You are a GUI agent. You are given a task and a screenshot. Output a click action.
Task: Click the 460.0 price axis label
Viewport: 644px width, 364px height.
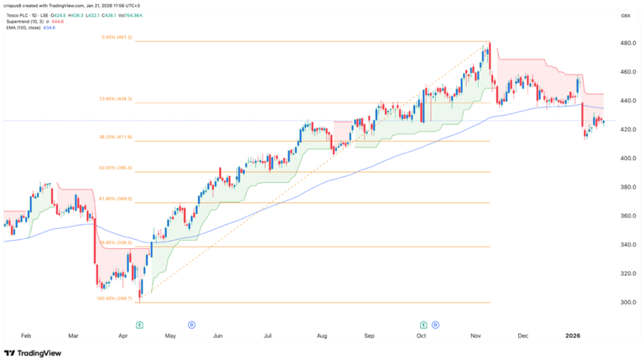click(628, 72)
